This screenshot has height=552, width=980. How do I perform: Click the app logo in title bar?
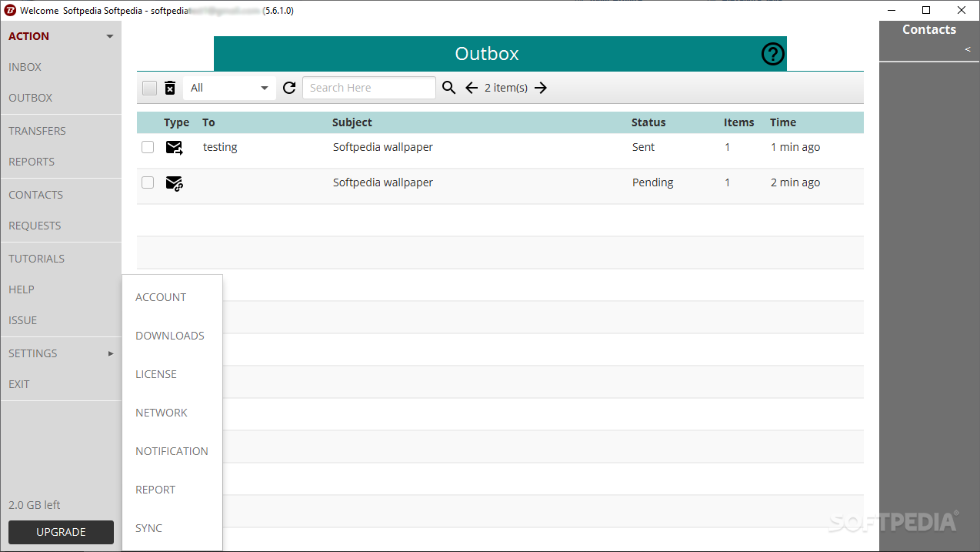click(11, 11)
